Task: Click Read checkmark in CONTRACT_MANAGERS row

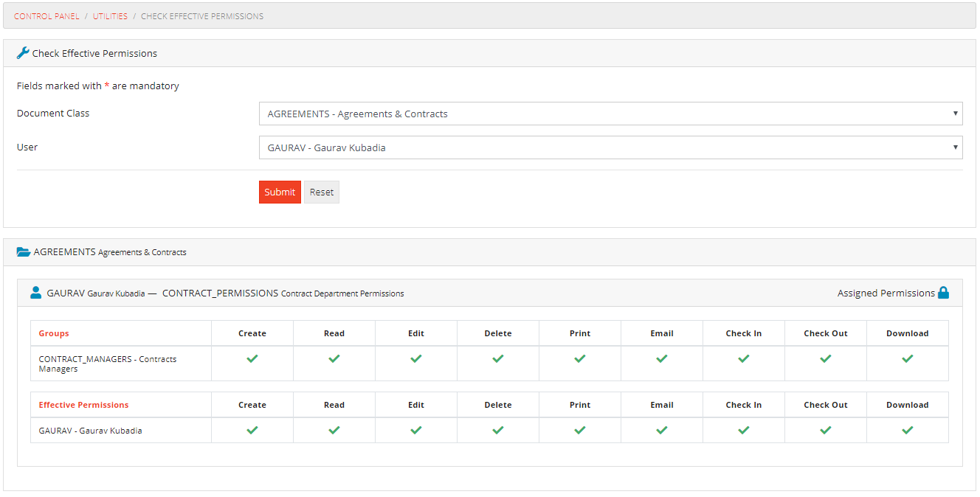Action: point(334,358)
